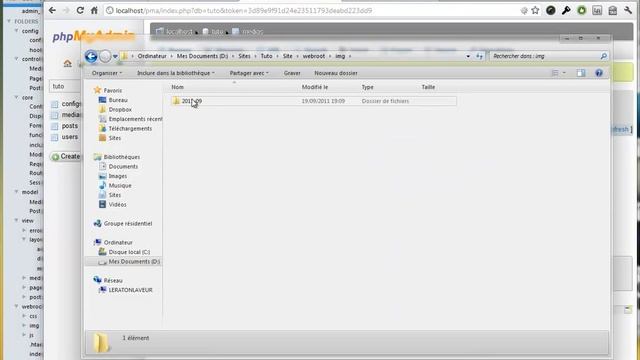Collapse the core folder in the editor sidebar

click(x=17, y=98)
